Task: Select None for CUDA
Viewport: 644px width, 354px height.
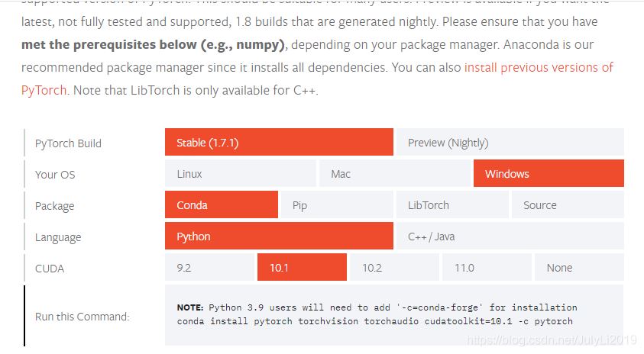Action: click(x=579, y=268)
